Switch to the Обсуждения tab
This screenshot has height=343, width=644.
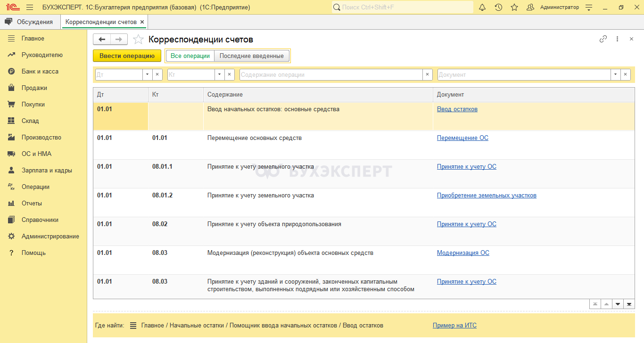click(30, 22)
